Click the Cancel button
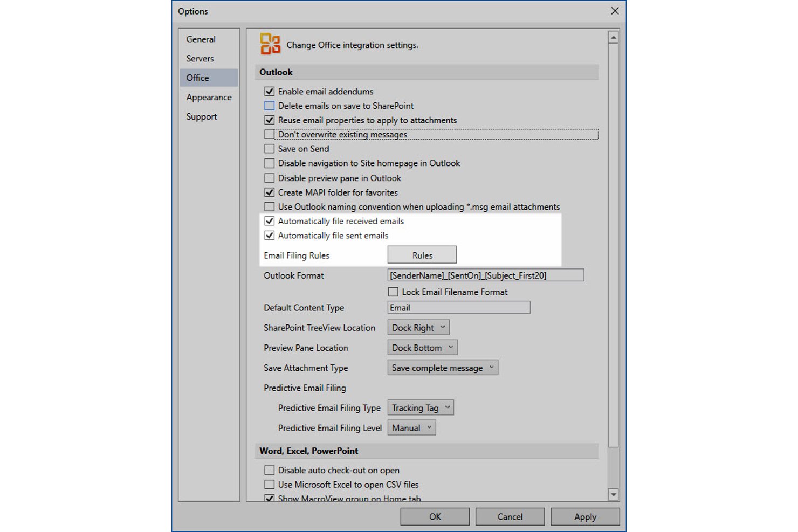This screenshot has width=798, height=532. pos(510,517)
